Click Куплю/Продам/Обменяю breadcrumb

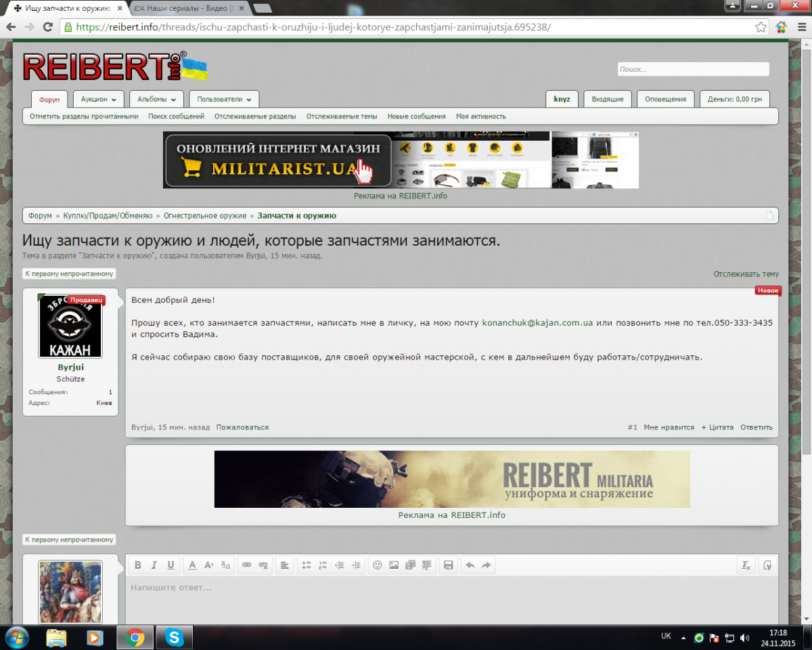[x=108, y=215]
